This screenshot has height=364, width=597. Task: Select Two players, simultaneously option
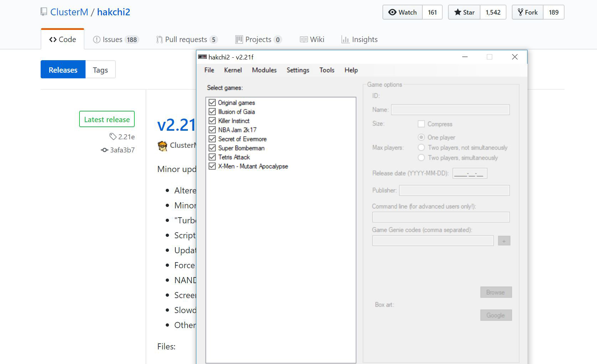tap(421, 157)
